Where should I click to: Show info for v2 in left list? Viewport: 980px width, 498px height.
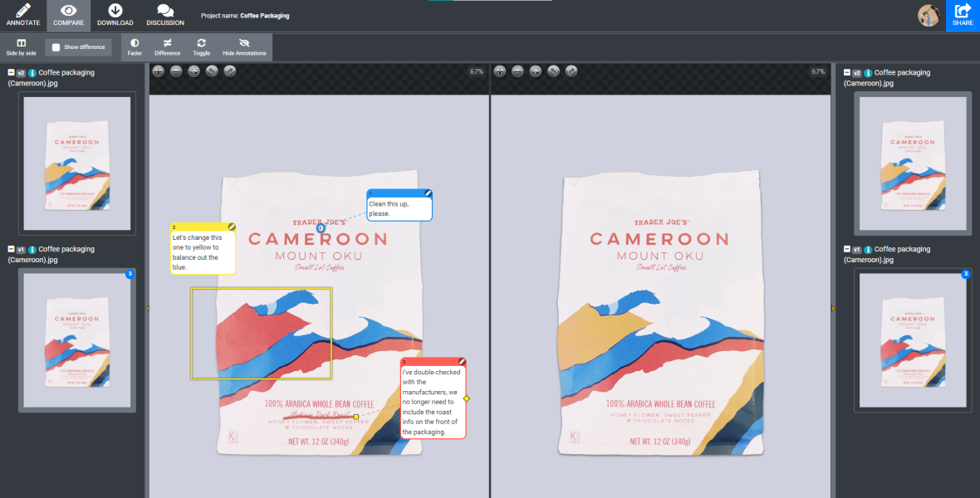[32, 73]
